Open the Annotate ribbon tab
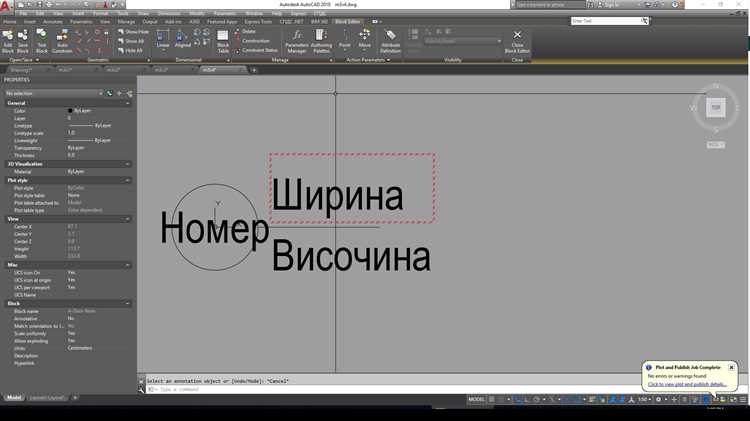Viewport: 750px width, 421px height. (53, 22)
